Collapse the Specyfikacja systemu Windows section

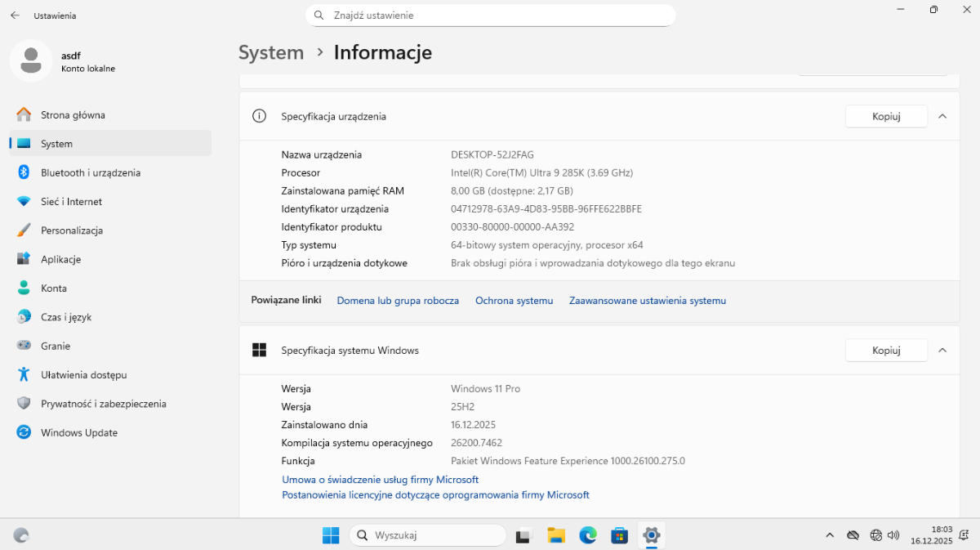coord(942,351)
